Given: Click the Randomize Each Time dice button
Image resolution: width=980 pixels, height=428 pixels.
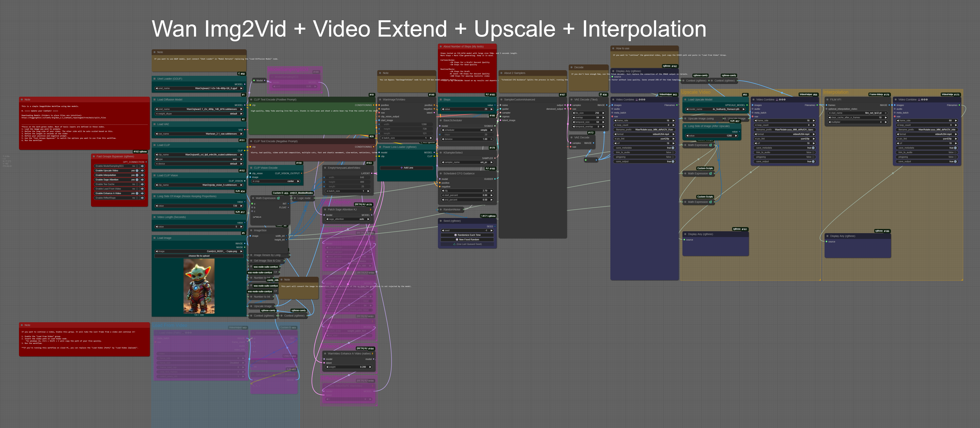Looking at the screenshot, I should pos(467,235).
